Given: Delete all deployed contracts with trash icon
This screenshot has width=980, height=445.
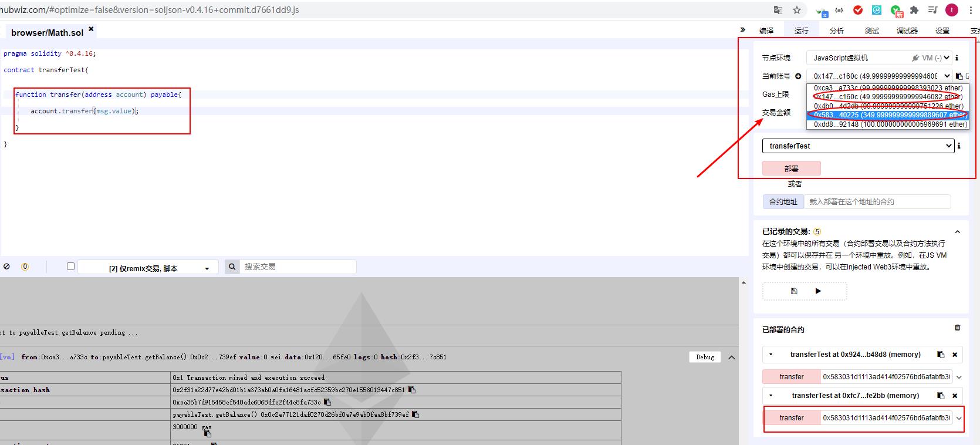Looking at the screenshot, I should pos(957,328).
